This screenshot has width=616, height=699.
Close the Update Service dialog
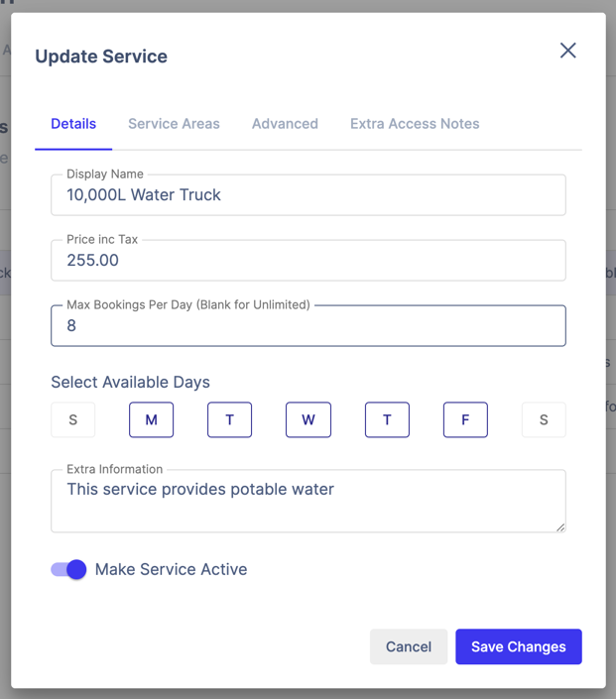click(x=567, y=51)
